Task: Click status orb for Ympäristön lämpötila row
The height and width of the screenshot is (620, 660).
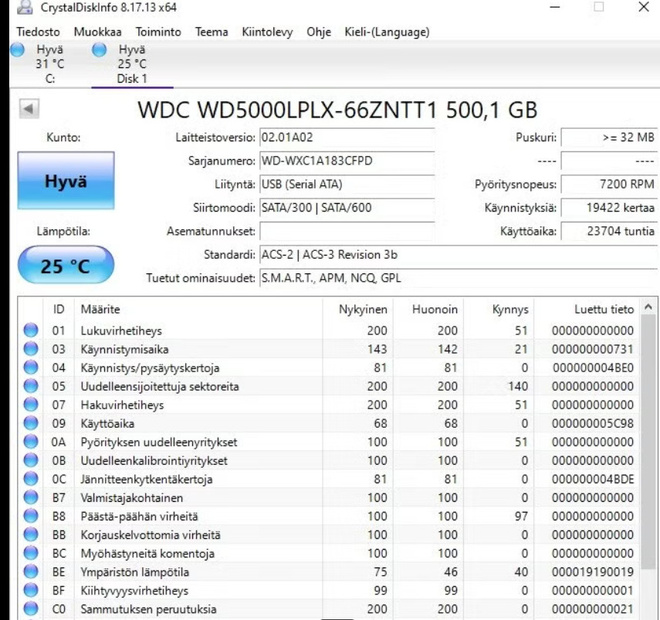Action: coord(31,572)
